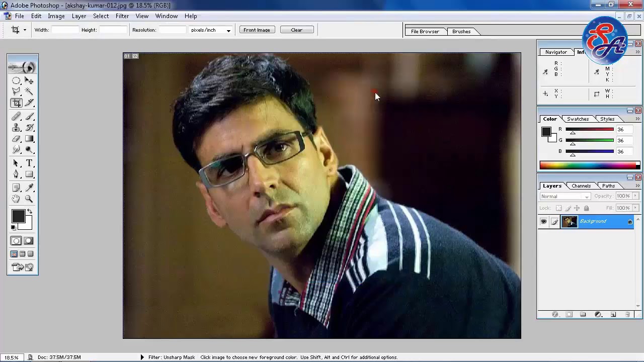
Task: Click the trash icon in Layers panel
Action: (x=627, y=315)
